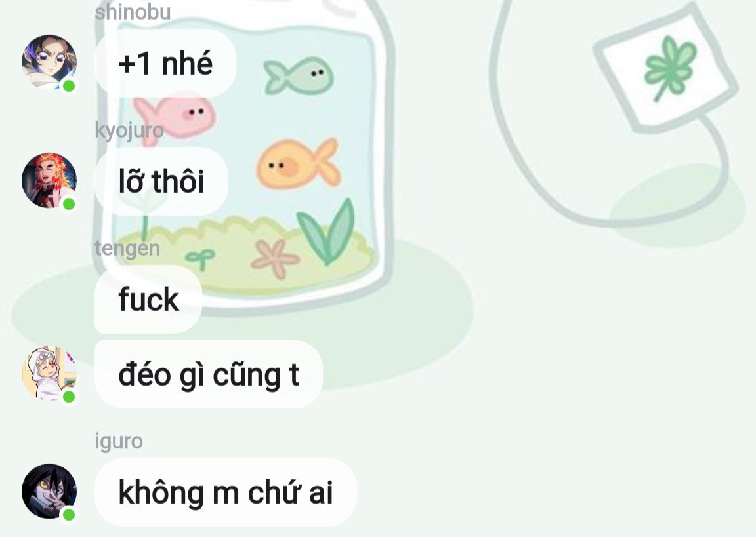Click green online dot on shinobu's avatar

[x=69, y=86]
